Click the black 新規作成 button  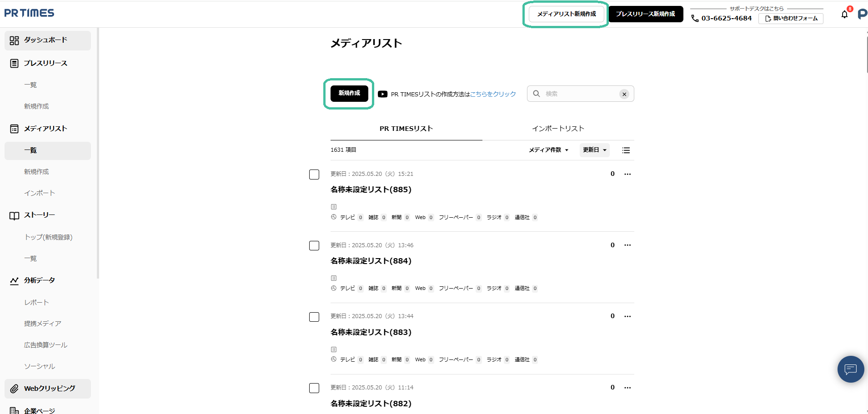click(x=349, y=93)
